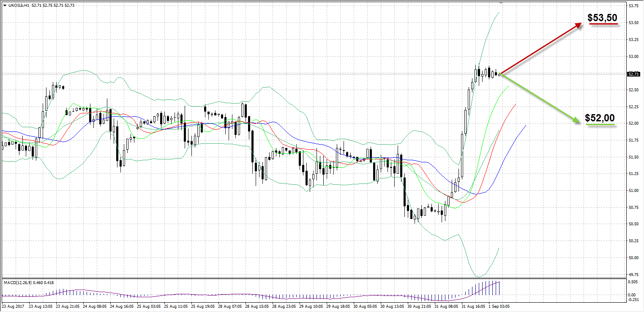Click the last candlestick at arrows' origin
644x312 pixels.
pyautogui.click(x=499, y=74)
